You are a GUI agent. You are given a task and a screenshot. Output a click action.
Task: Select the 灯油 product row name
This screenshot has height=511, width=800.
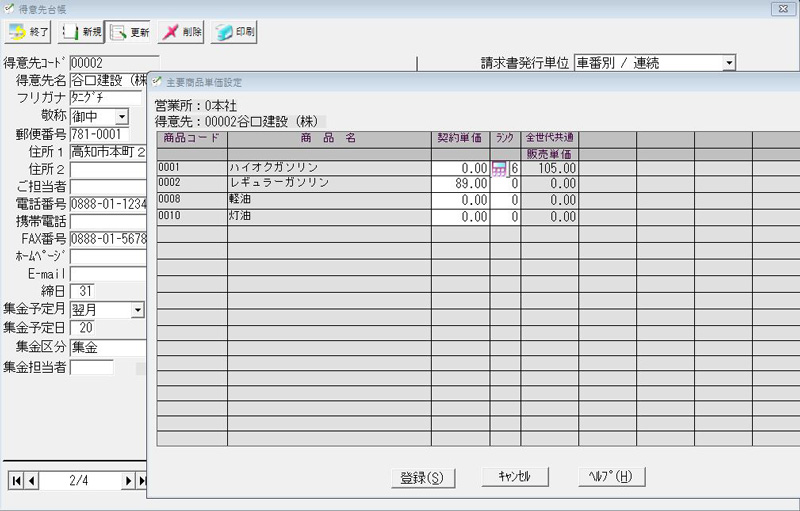click(329, 216)
